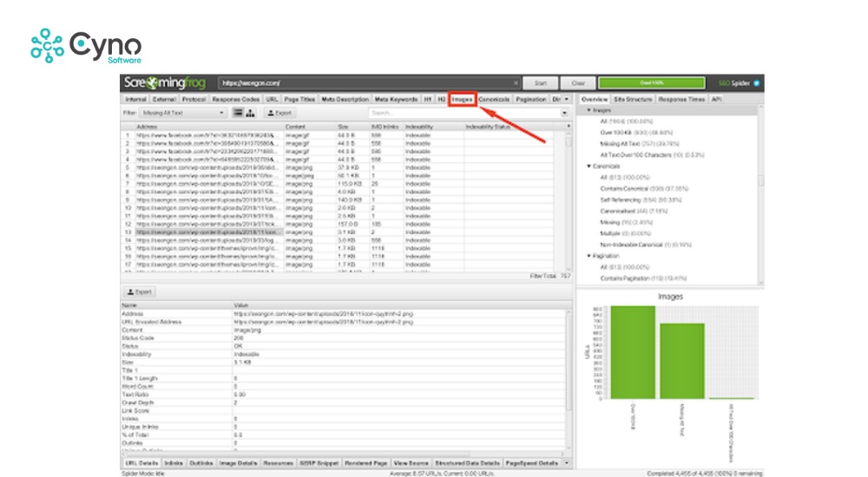Select Missing Alt Text in overview tree
This screenshot has width=868, height=477.
[629, 144]
